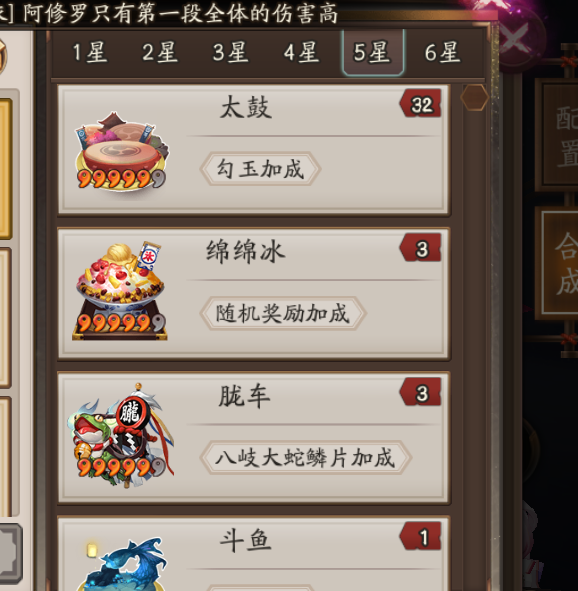Click the hexagonal scrollbar handle

coord(475,97)
